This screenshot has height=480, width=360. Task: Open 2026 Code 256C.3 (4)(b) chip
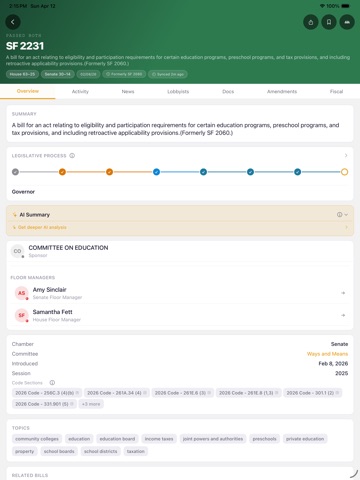coord(47,393)
